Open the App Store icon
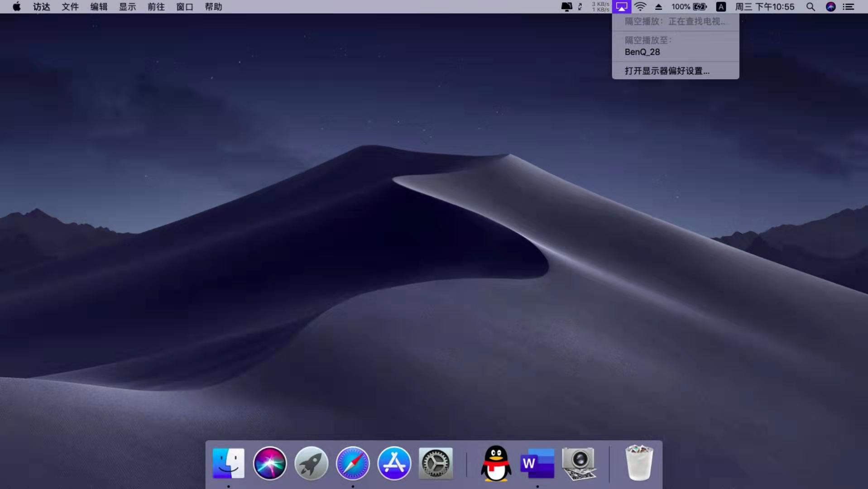This screenshot has width=868, height=489. [394, 463]
